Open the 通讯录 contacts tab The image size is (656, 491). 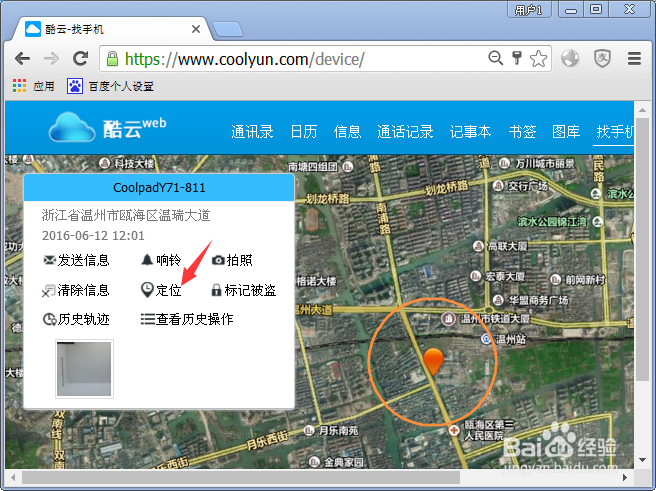[252, 132]
